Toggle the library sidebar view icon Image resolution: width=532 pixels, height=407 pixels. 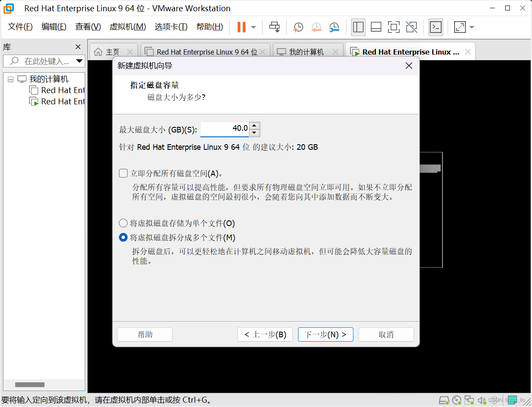[358, 27]
